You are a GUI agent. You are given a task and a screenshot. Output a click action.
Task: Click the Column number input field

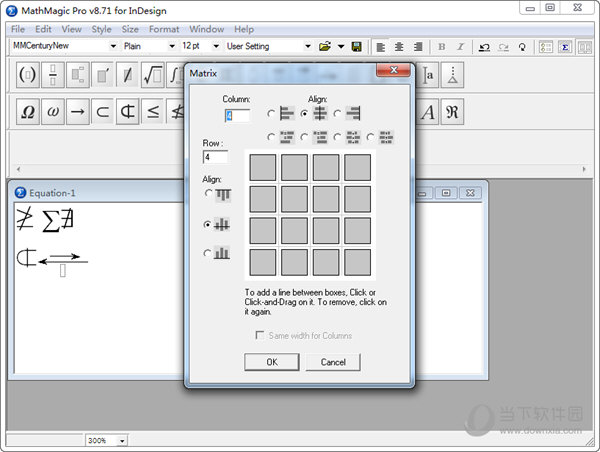pos(238,116)
